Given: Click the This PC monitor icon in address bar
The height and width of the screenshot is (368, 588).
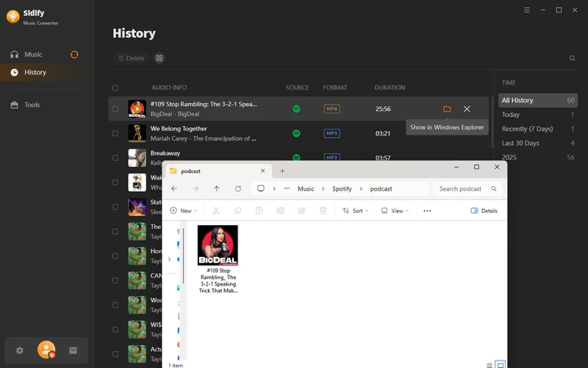Looking at the screenshot, I should [261, 188].
